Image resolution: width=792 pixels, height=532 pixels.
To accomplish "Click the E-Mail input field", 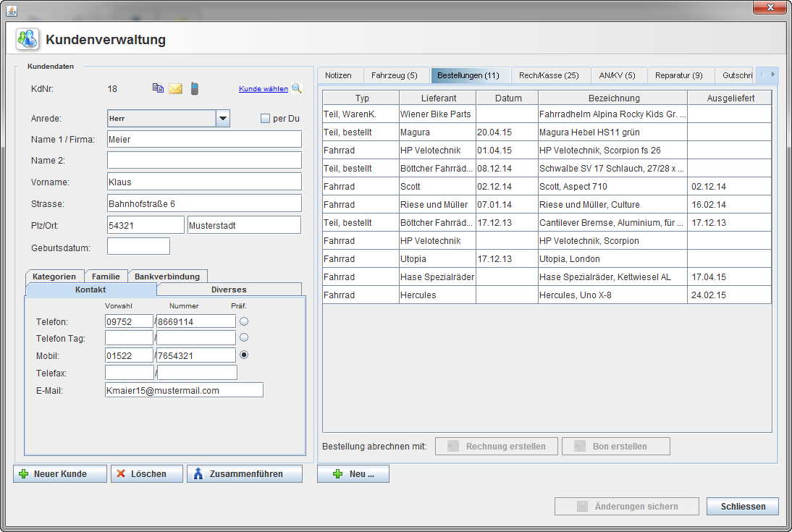I will (x=184, y=390).
